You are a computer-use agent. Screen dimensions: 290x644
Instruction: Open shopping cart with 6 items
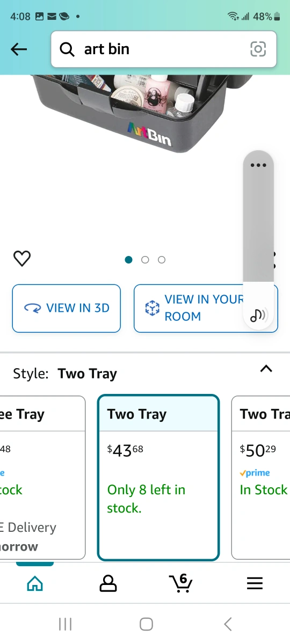point(180,582)
